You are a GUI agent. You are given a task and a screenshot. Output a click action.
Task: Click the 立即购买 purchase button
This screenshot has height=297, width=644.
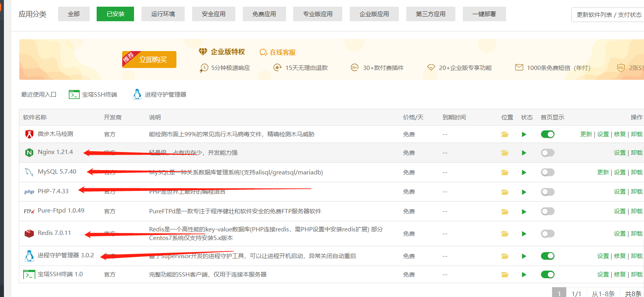point(149,59)
